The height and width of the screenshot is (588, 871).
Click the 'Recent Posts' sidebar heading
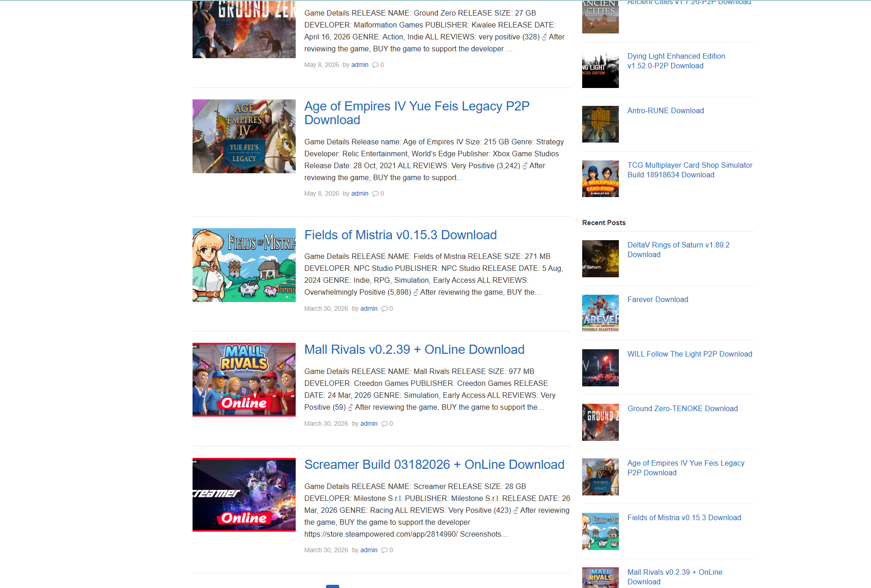pos(604,223)
